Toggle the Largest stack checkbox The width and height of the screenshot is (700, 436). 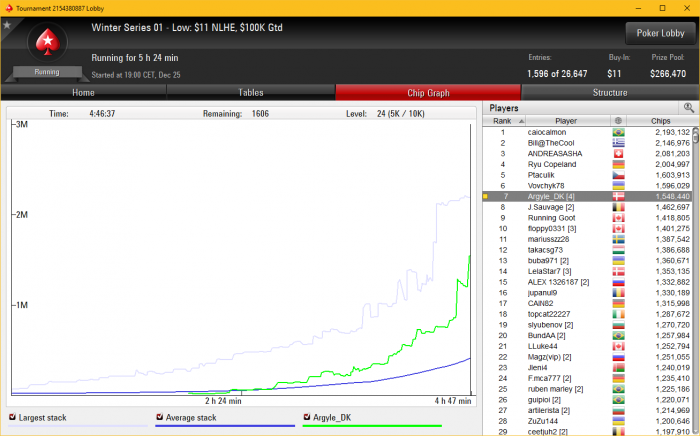pos(12,417)
